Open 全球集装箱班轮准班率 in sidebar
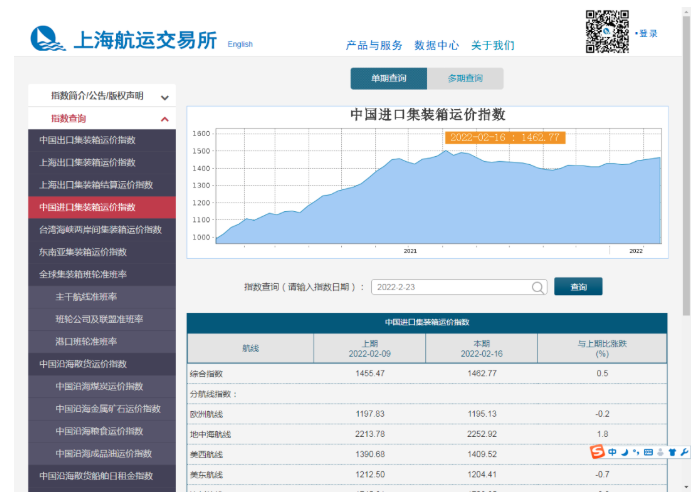 (102, 275)
